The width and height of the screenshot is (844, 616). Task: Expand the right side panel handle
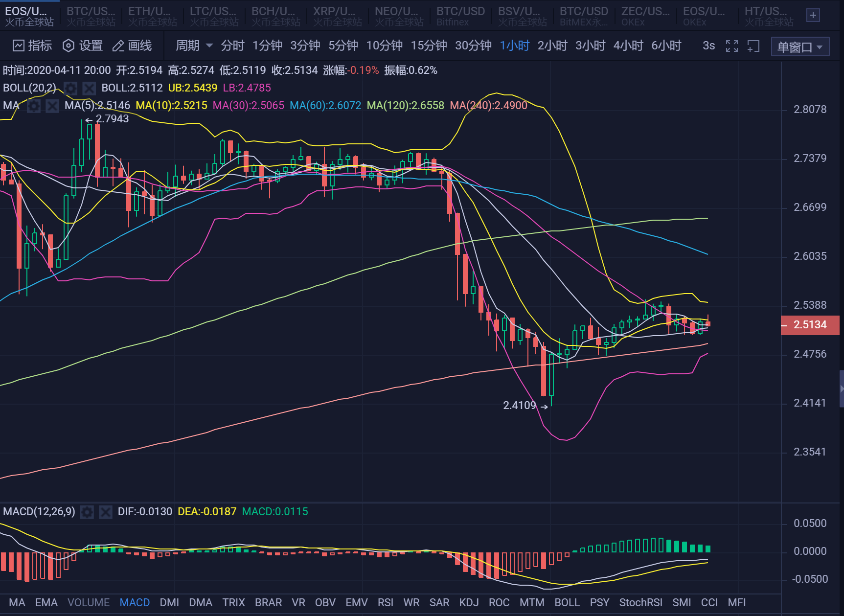coord(841,389)
